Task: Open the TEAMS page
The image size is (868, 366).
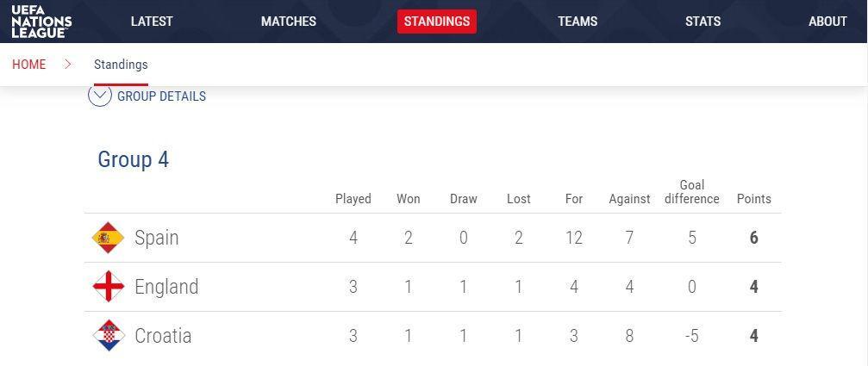Action: (x=578, y=22)
